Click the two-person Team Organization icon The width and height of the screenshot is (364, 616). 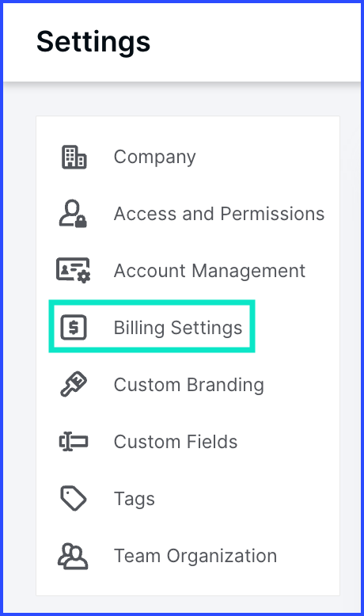pos(73,556)
